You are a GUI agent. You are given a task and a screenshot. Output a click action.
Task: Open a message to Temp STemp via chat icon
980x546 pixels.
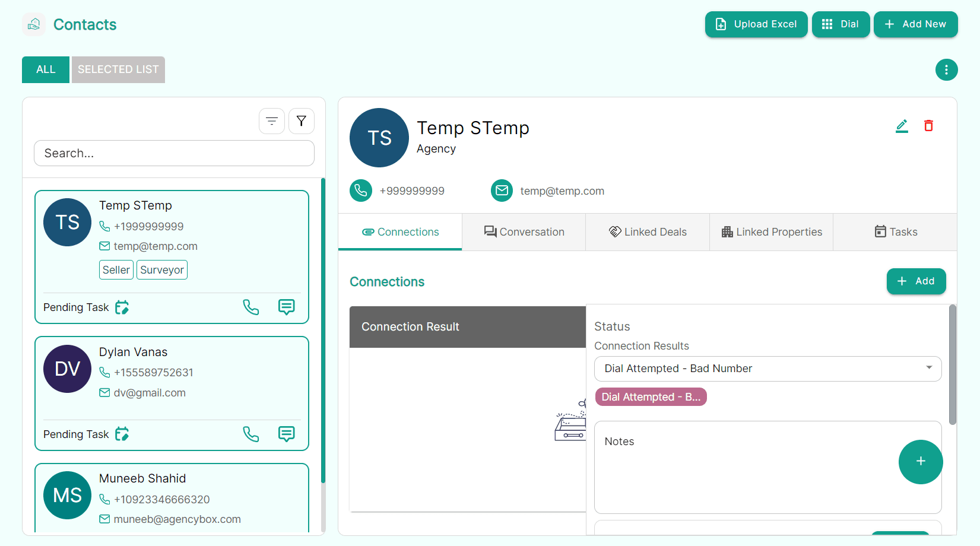pos(287,307)
